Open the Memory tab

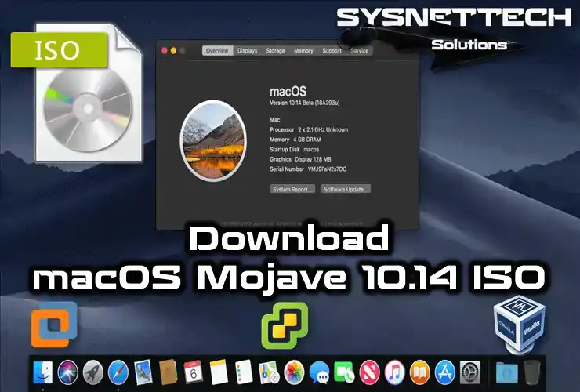(303, 51)
